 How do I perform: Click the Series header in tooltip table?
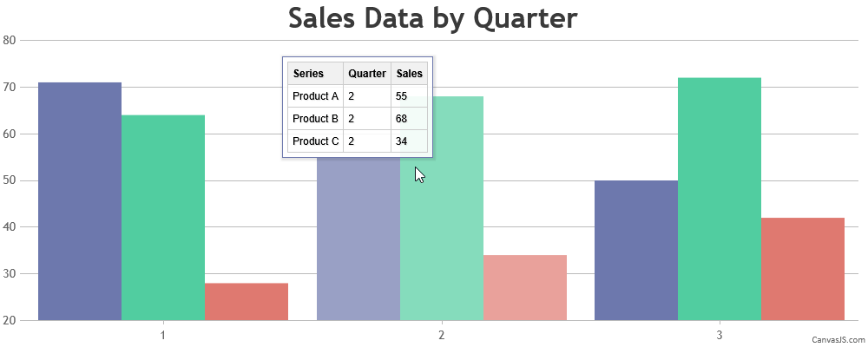(x=308, y=74)
